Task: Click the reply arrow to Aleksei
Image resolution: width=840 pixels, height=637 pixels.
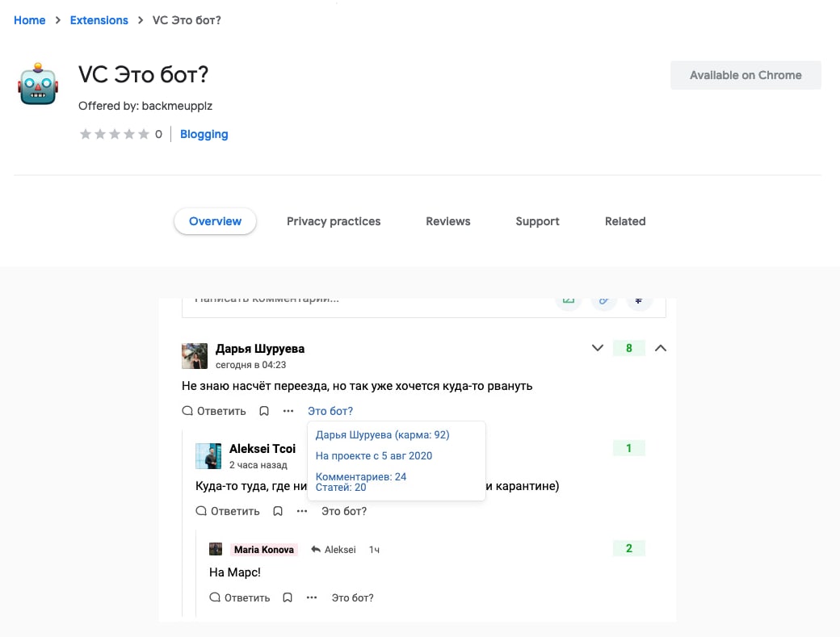Action: [316, 549]
